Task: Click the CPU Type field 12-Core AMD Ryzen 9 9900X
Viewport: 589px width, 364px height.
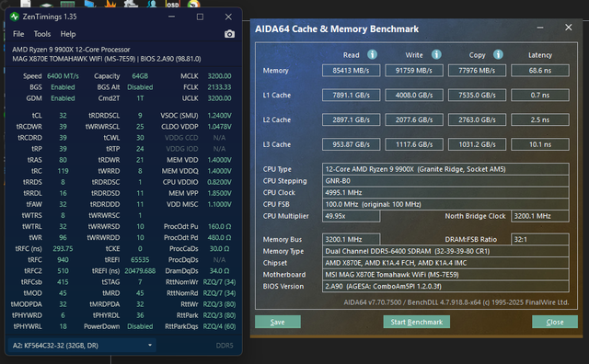Action: tap(445, 169)
